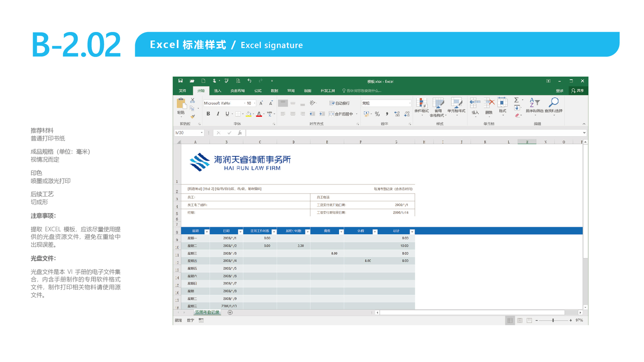Decrease font size with smaller A icon
Viewport: 644px width, 362px height.
coord(271,103)
